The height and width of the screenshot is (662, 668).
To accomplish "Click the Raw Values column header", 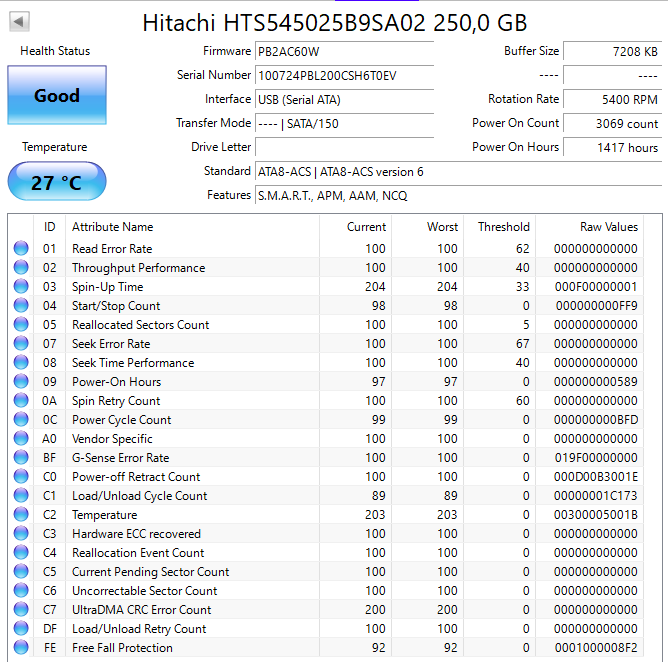I will [608, 227].
